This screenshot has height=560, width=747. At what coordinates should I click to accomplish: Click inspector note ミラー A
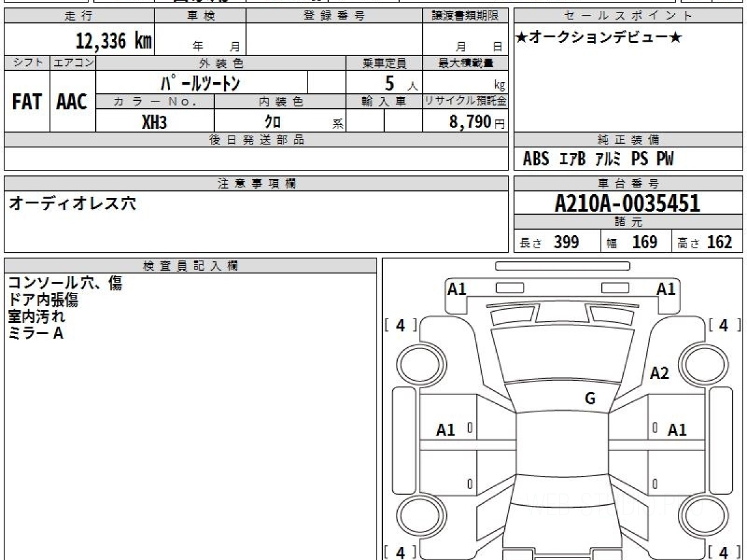point(35,334)
